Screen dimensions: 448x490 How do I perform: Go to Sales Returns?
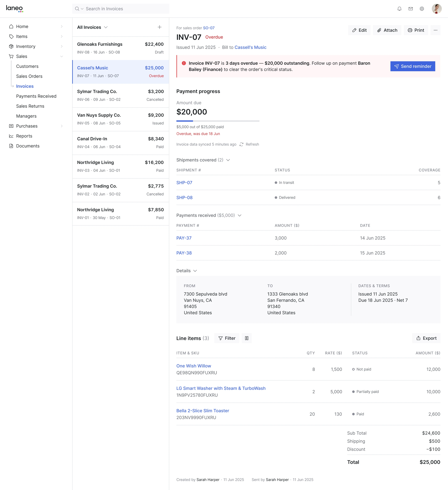[x=30, y=106]
